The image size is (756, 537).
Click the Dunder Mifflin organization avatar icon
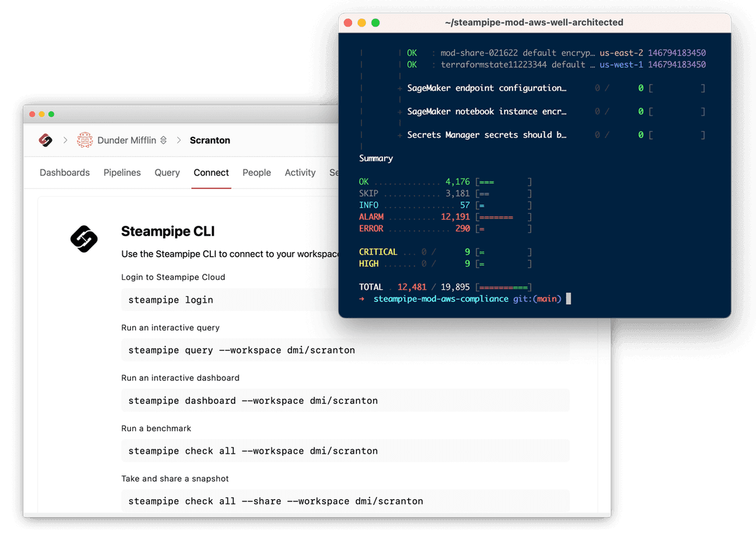pyautogui.click(x=85, y=140)
